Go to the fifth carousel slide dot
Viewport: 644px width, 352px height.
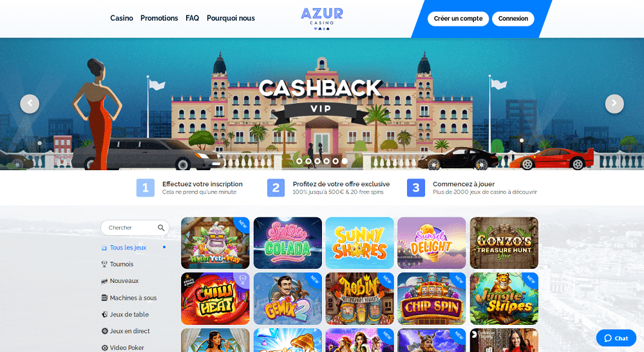coord(336,161)
